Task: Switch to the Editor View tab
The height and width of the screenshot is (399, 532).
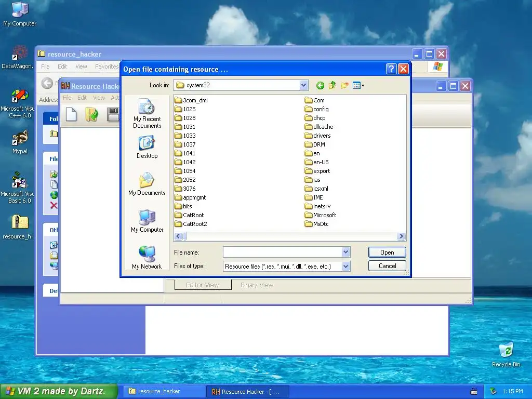Action: tap(203, 285)
